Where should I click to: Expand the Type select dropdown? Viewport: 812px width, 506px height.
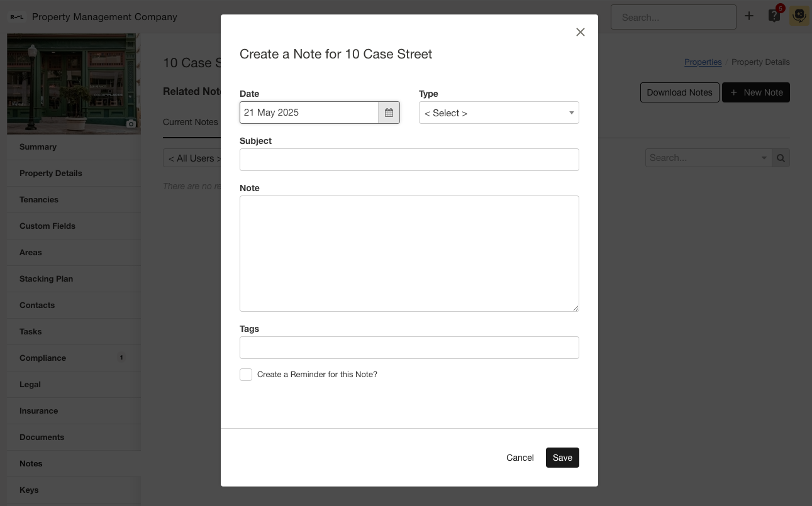(x=498, y=113)
